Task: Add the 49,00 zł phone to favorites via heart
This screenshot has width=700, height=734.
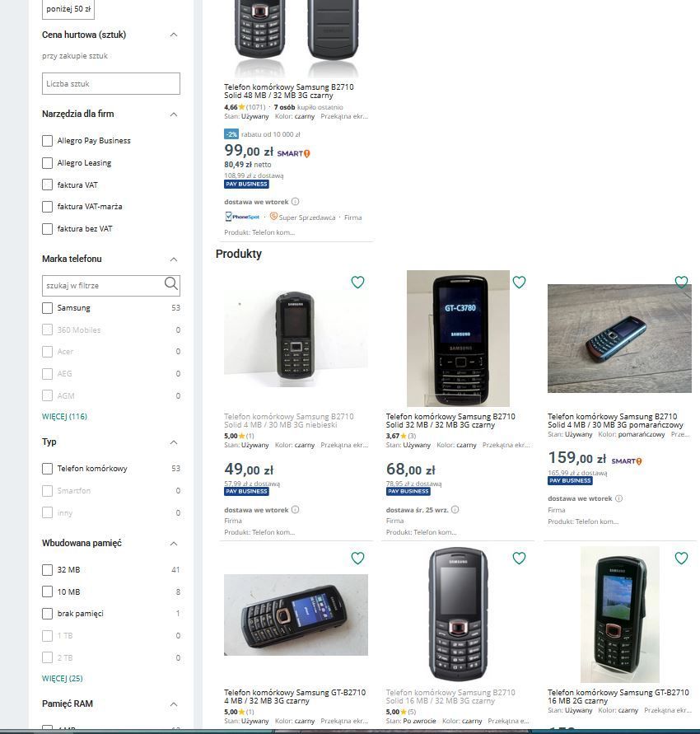Action: click(x=357, y=283)
